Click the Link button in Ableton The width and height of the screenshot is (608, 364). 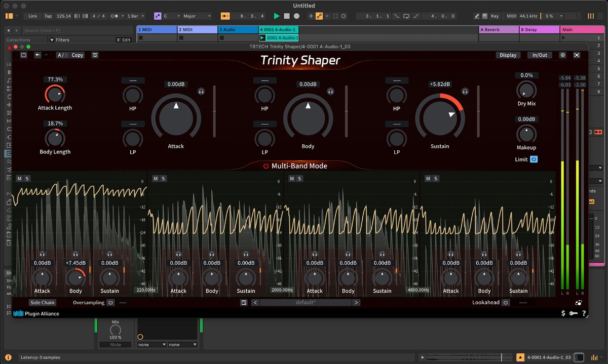[x=33, y=16]
